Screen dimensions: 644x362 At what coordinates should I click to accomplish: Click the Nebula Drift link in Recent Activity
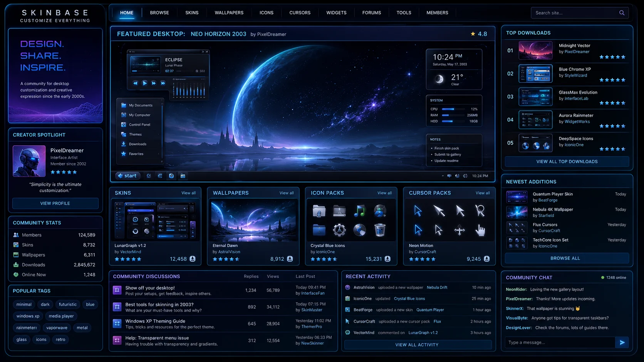tap(437, 287)
